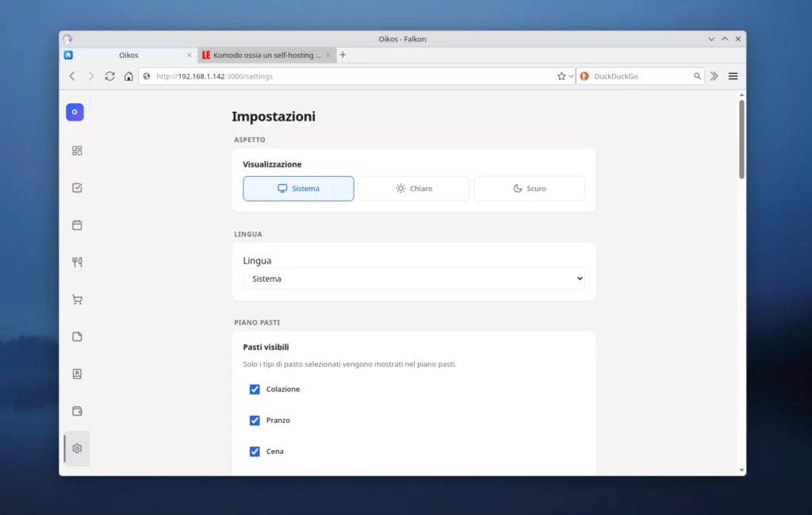Disable the Cena meal checkbox
This screenshot has width=812, height=515.
255,452
